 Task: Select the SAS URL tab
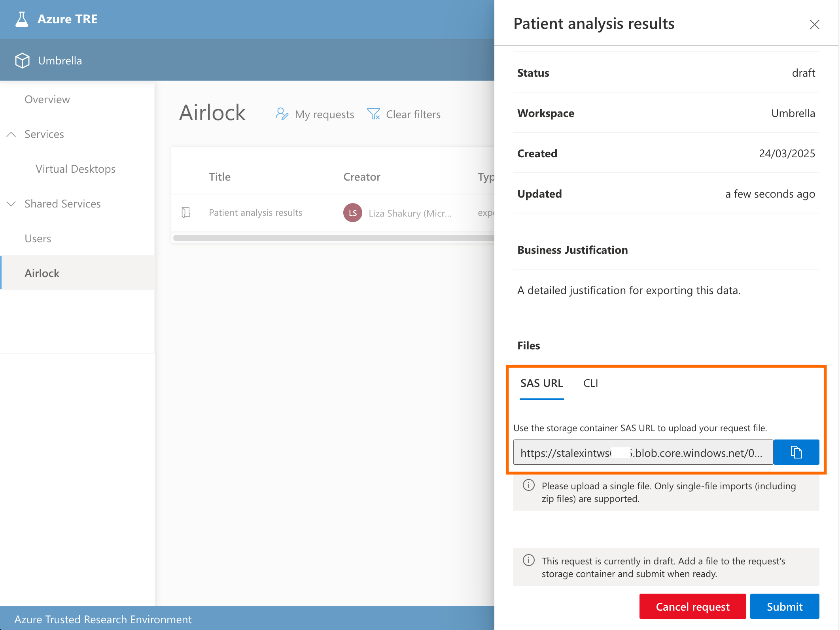pyautogui.click(x=541, y=383)
